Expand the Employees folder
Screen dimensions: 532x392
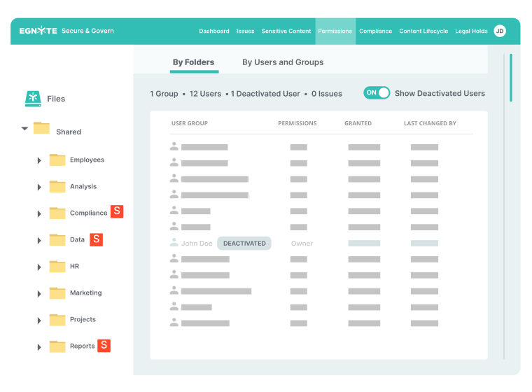coord(39,160)
